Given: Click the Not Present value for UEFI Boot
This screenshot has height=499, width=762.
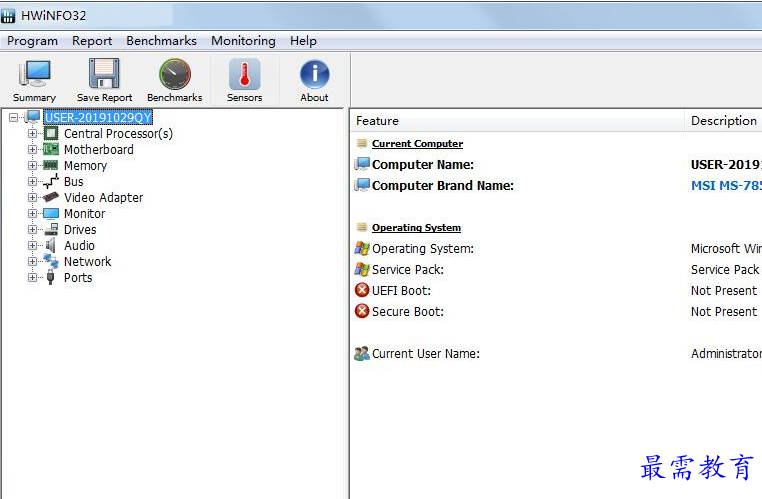Looking at the screenshot, I should tap(724, 291).
